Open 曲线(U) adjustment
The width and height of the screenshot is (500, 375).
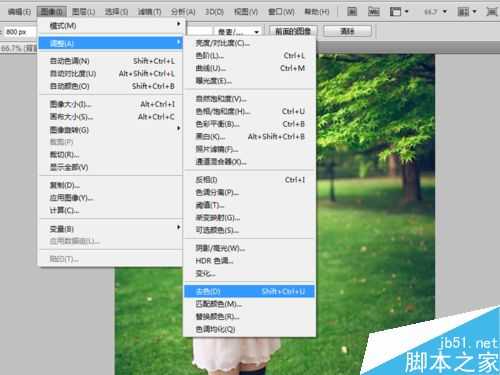point(249,68)
